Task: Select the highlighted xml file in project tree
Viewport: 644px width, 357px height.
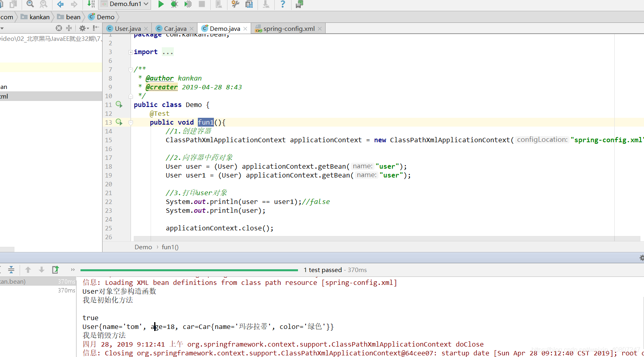Action: click(x=51, y=96)
